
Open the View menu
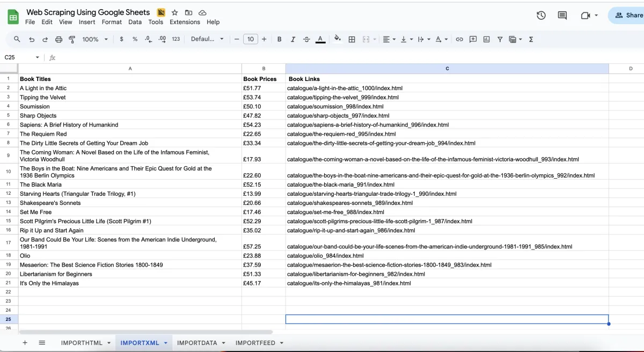pyautogui.click(x=65, y=22)
